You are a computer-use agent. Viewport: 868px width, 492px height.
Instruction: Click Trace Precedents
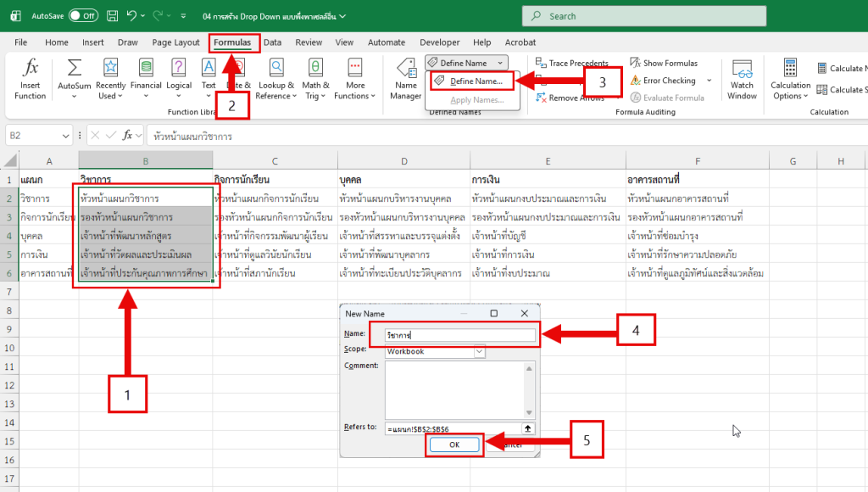click(x=572, y=63)
